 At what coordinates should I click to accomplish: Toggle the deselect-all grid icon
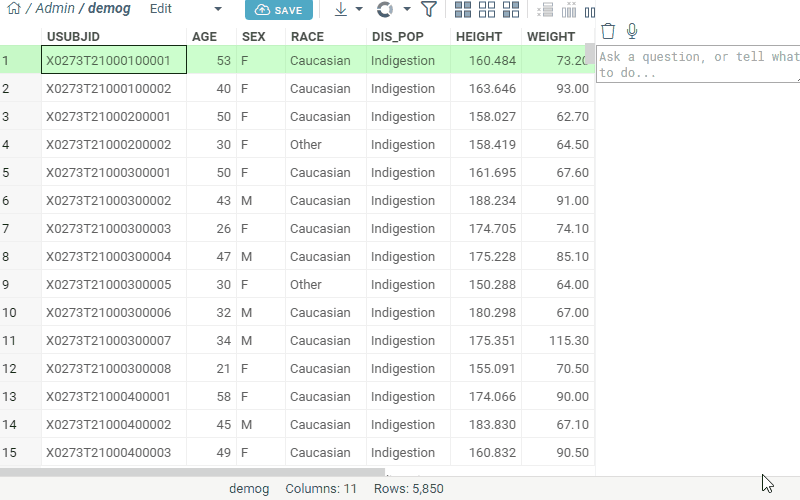point(488,10)
